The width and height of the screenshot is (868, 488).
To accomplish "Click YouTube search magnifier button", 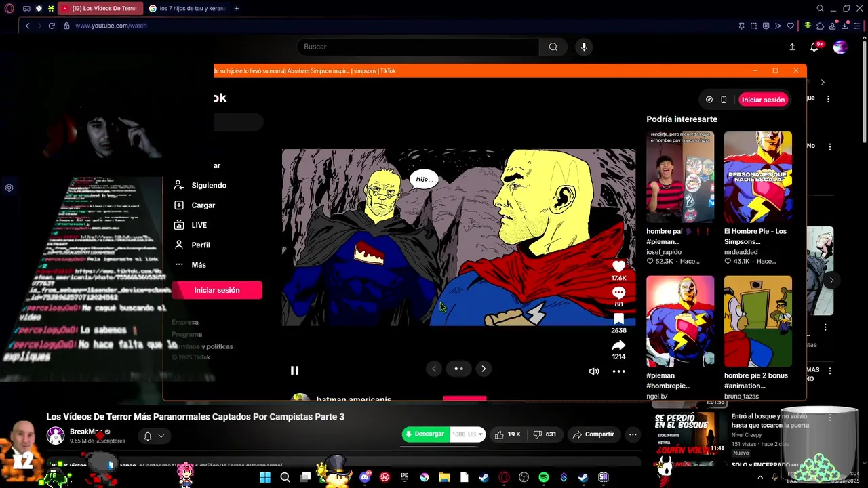I will (553, 47).
